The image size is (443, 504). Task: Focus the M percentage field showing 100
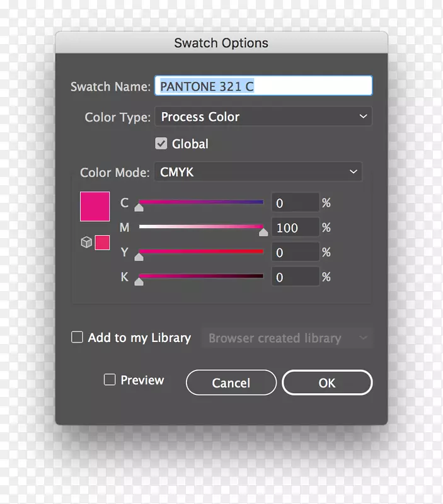tap(295, 227)
